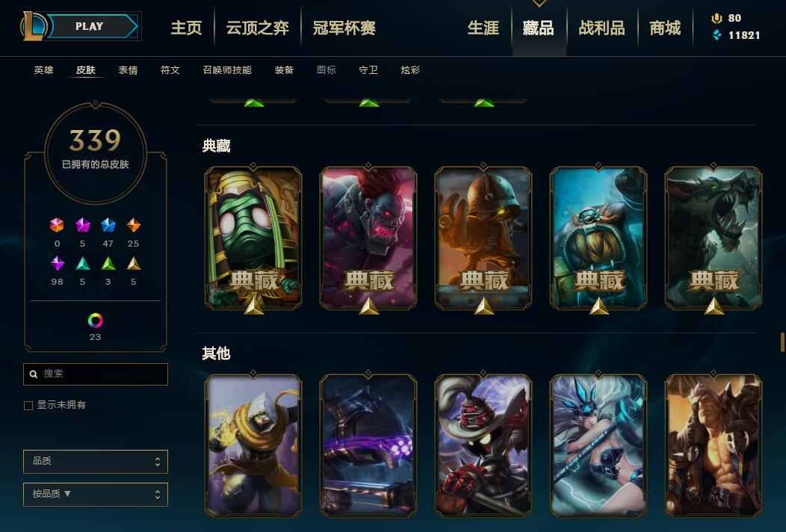Image resolution: width=786 pixels, height=532 pixels.
Task: Click the search input field 搜索
Action: tap(95, 374)
